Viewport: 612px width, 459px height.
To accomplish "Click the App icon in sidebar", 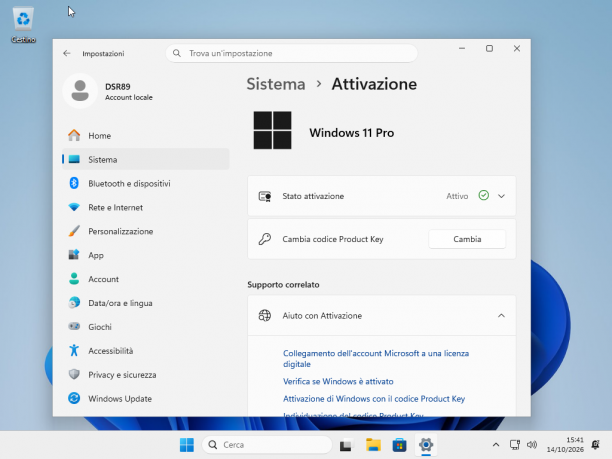I will 74,255.
